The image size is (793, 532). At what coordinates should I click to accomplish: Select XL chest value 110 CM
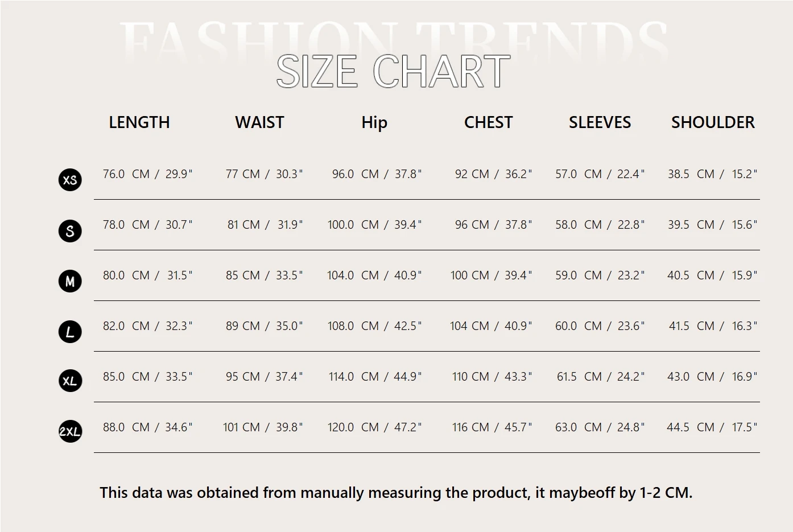click(470, 377)
